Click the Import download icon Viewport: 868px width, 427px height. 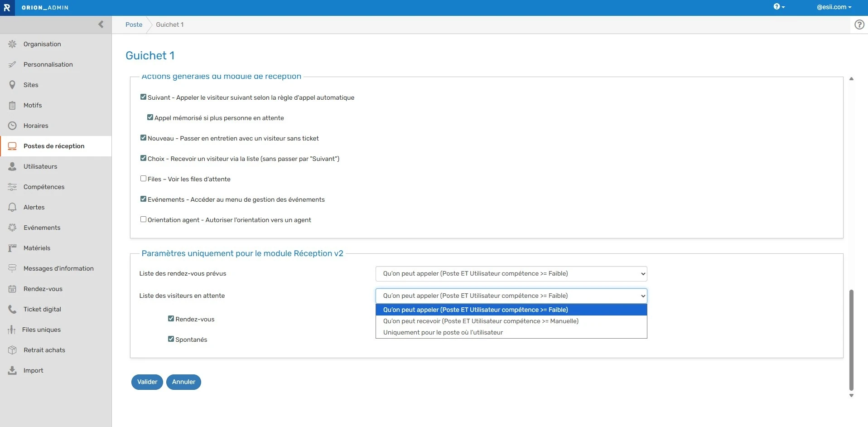pyautogui.click(x=12, y=370)
